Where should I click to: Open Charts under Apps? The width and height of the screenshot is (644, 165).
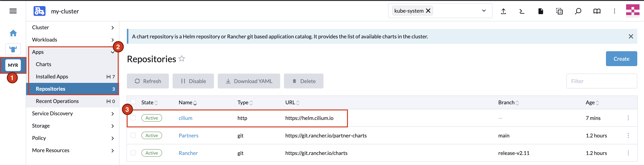tap(73, 64)
